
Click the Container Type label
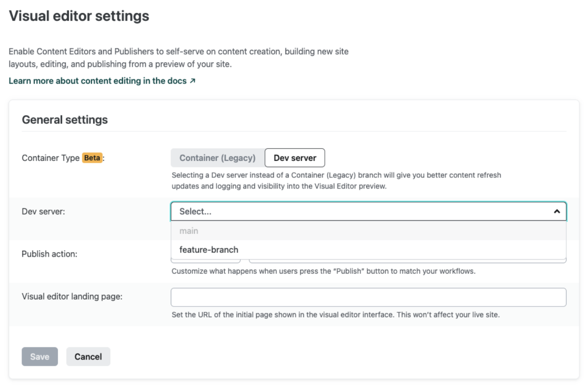pyautogui.click(x=50, y=158)
